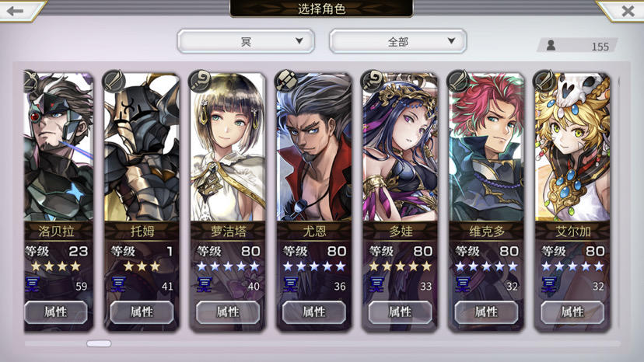This screenshot has height=362, width=644.
Task: Click the weapon icon on 洛贝拉's card
Action: coord(30,81)
